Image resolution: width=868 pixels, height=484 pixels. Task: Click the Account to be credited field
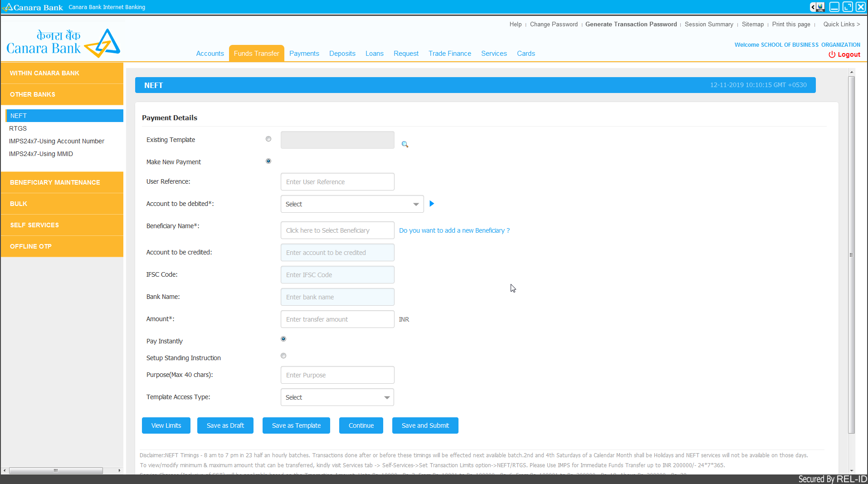tap(337, 253)
